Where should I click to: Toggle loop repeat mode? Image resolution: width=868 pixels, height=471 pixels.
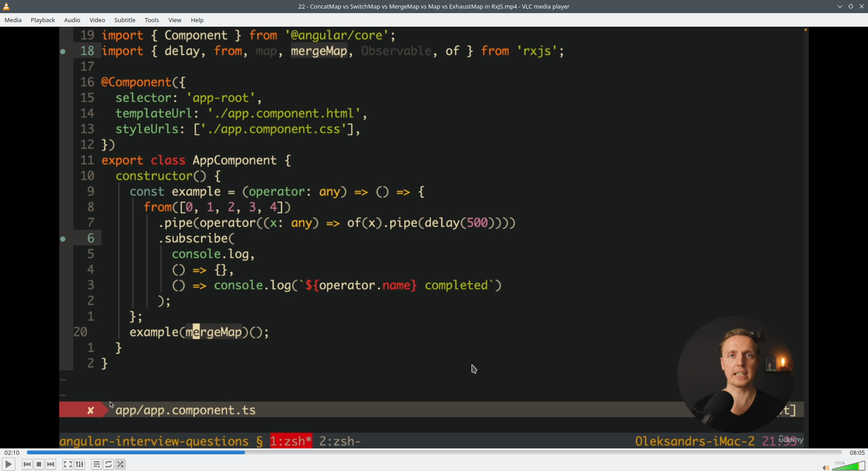[108, 464]
